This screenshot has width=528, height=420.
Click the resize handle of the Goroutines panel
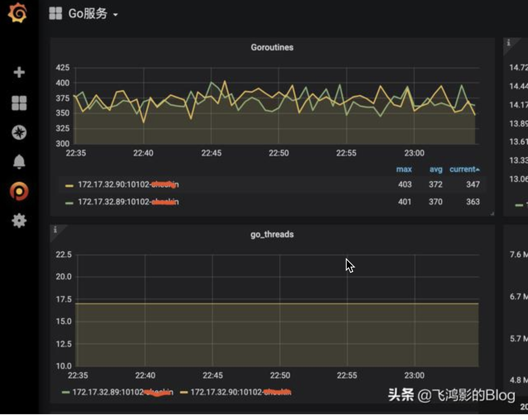pos(492,214)
